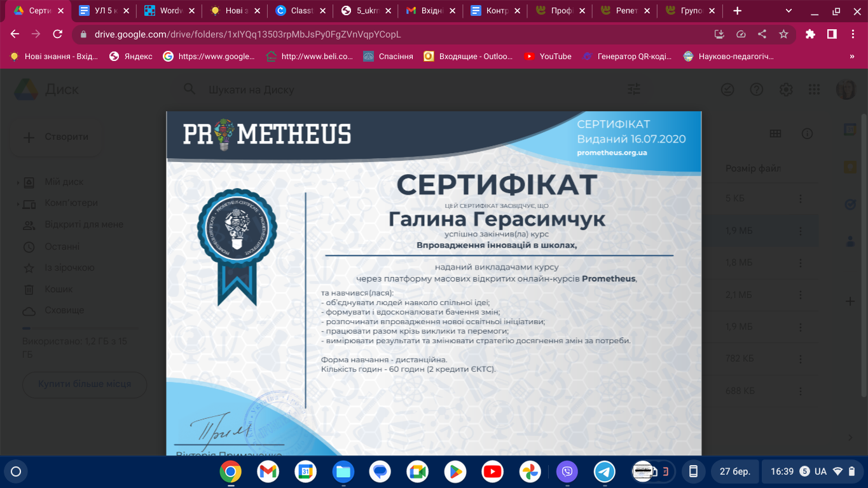Open the Drive help question mark icon
Viewport: 868px width, 488px height.
pyautogui.click(x=757, y=90)
